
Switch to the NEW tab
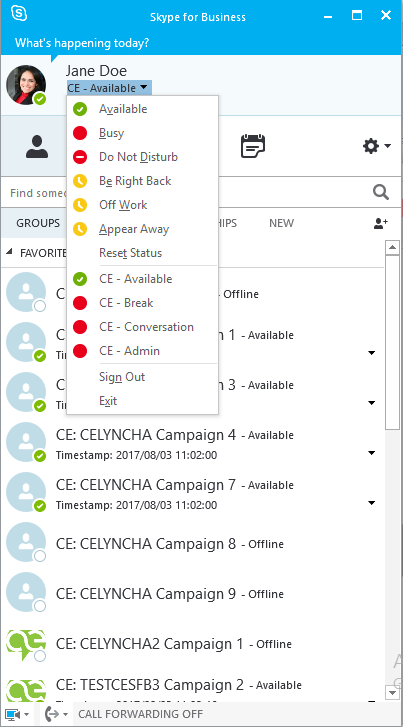coord(281,223)
